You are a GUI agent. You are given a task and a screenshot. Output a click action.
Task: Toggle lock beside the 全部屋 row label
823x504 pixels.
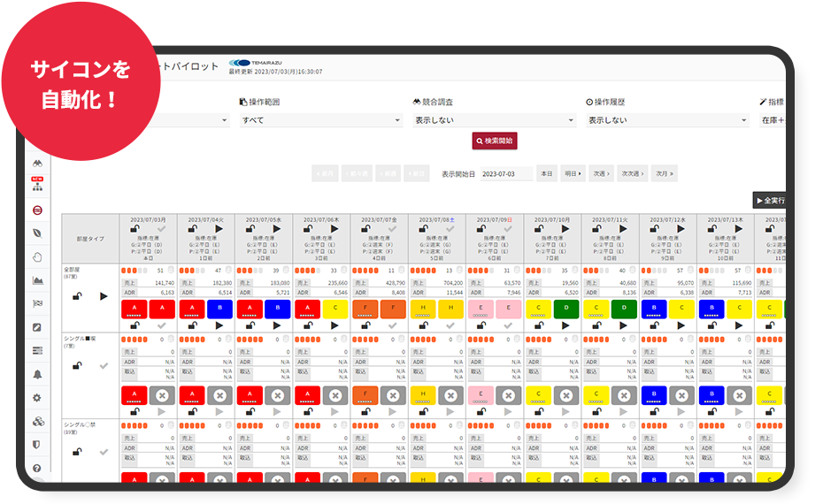pos(77,296)
